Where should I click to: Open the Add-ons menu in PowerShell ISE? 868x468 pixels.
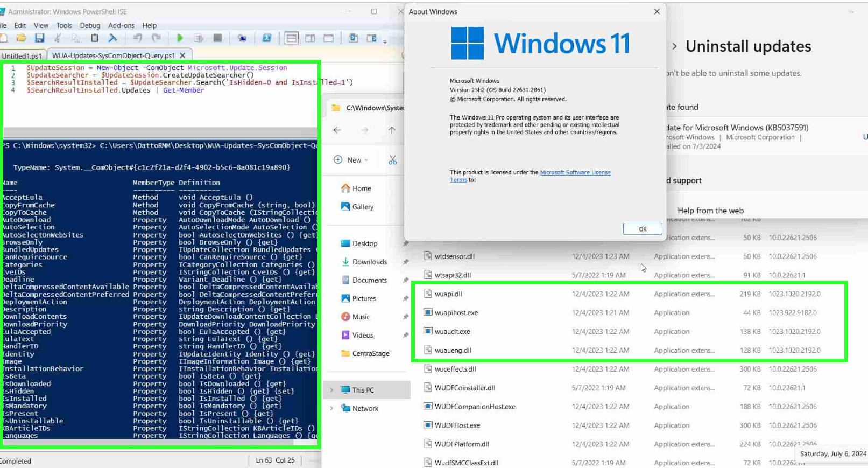click(121, 25)
